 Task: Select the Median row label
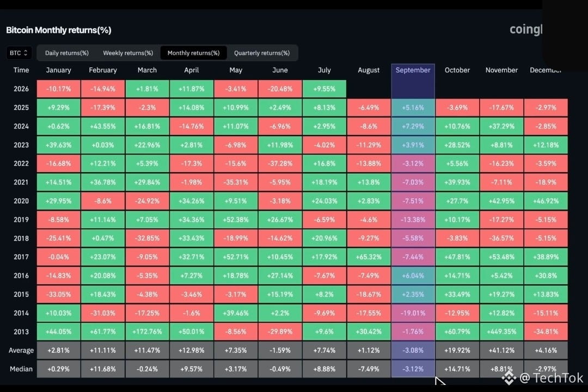[x=21, y=369]
